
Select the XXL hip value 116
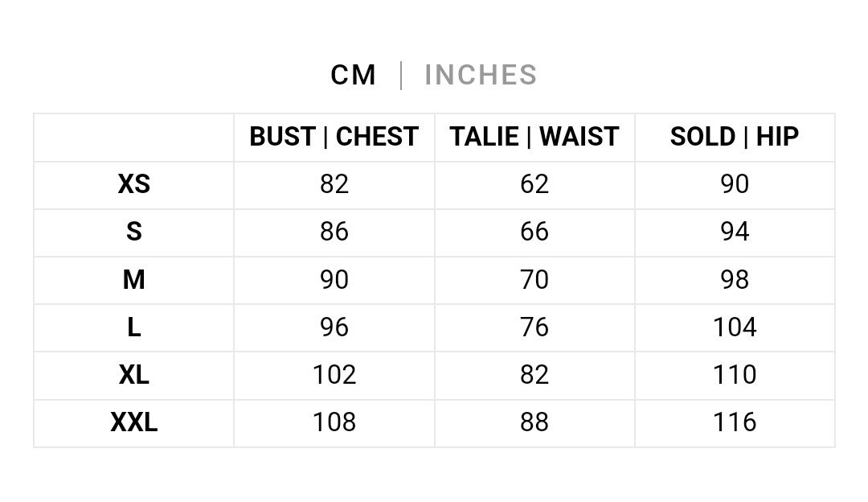(735, 422)
